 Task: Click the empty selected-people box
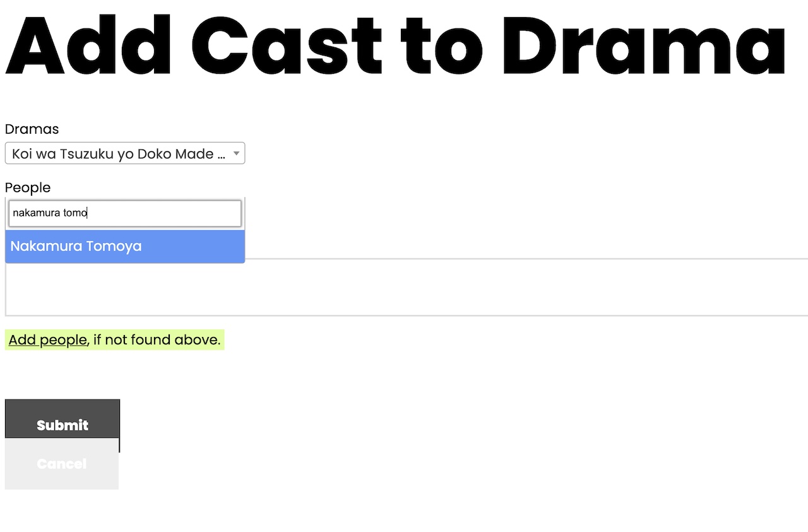pos(407,287)
